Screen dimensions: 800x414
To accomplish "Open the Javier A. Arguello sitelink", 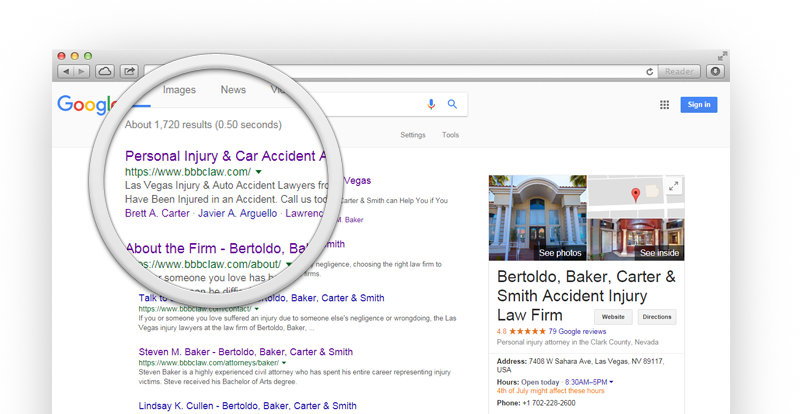I will pyautogui.click(x=238, y=213).
